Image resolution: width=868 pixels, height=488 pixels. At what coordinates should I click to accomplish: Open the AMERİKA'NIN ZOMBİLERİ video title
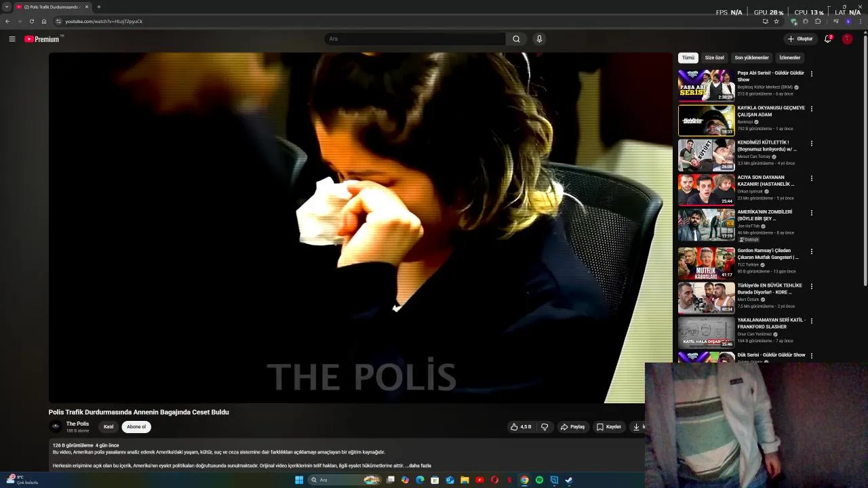pyautogui.click(x=765, y=216)
